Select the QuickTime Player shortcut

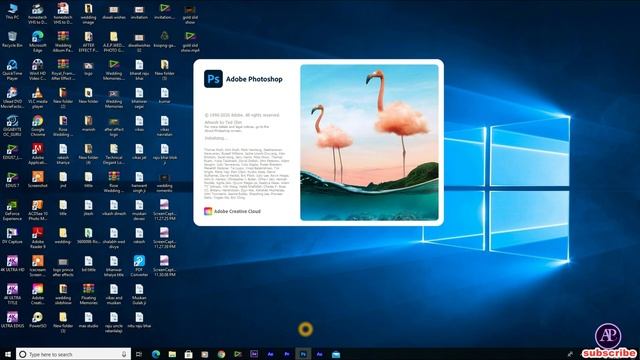pos(12,70)
